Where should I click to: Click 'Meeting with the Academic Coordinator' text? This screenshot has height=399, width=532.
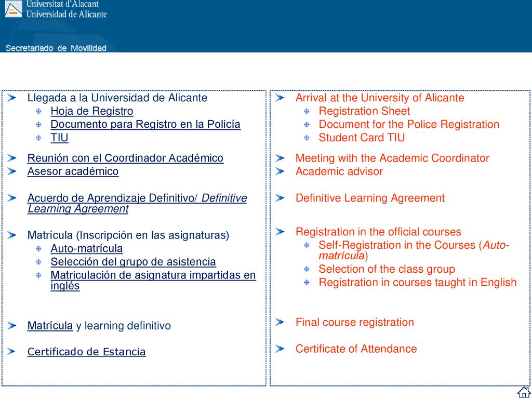point(392,158)
